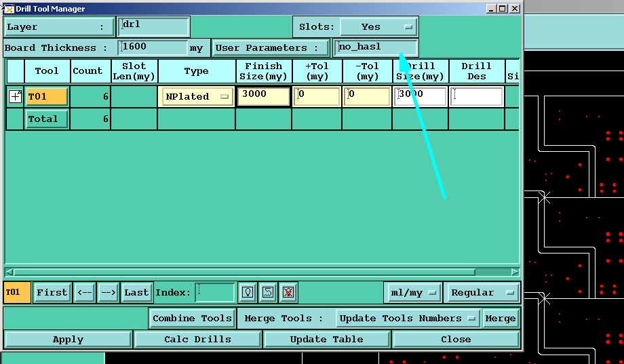Click the Drill Tool Manager window menu icon
This screenshot has width=624, height=364.
[8, 8]
